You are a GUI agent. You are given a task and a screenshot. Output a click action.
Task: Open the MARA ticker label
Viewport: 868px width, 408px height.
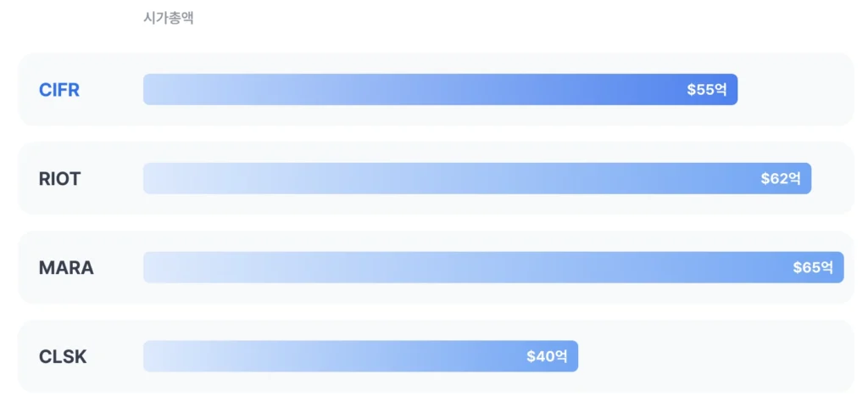click(x=66, y=268)
